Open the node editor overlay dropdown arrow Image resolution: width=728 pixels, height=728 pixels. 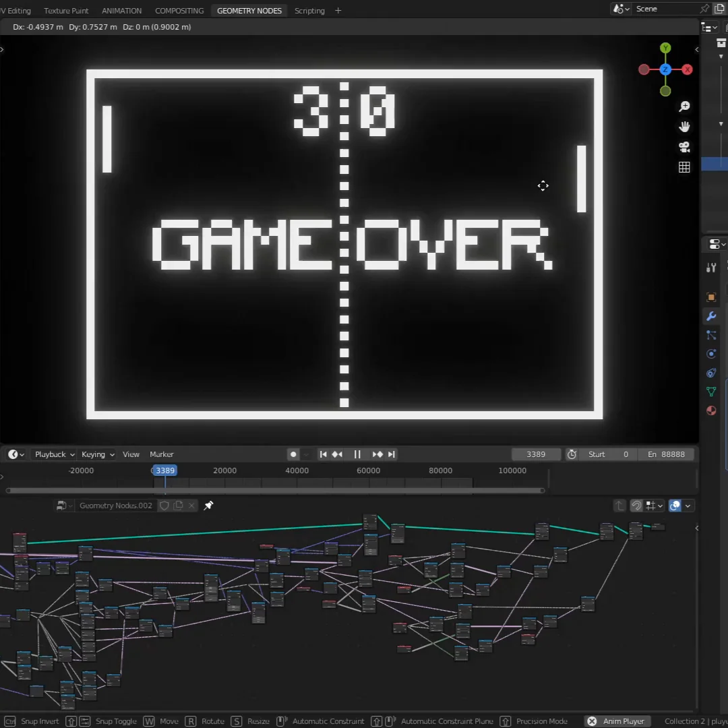pos(688,506)
